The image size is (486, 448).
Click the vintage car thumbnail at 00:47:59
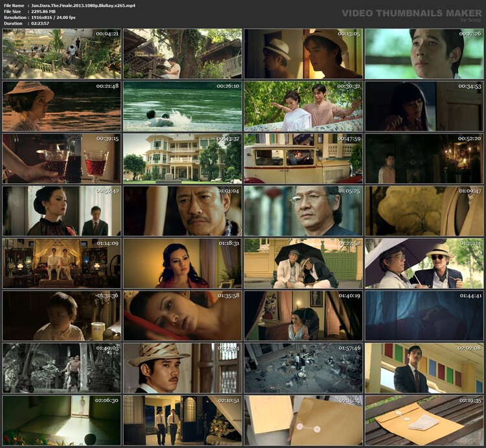pos(303,159)
